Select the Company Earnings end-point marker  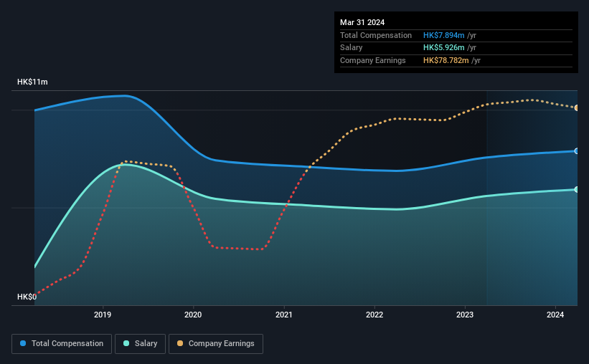pos(577,108)
